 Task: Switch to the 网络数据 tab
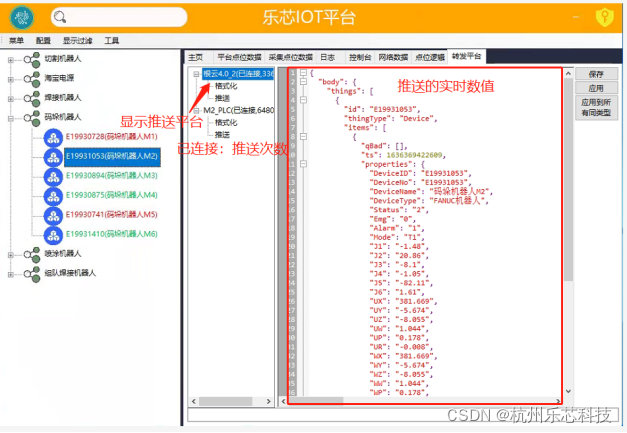(393, 57)
